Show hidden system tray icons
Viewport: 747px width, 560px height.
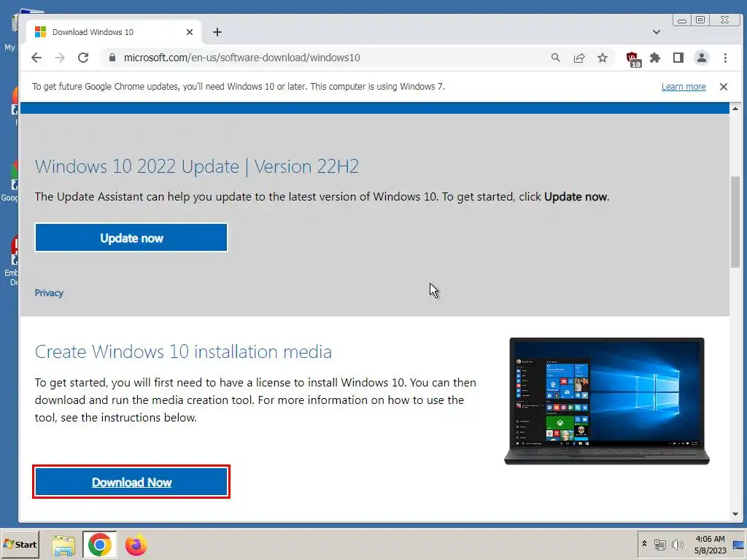(x=644, y=544)
